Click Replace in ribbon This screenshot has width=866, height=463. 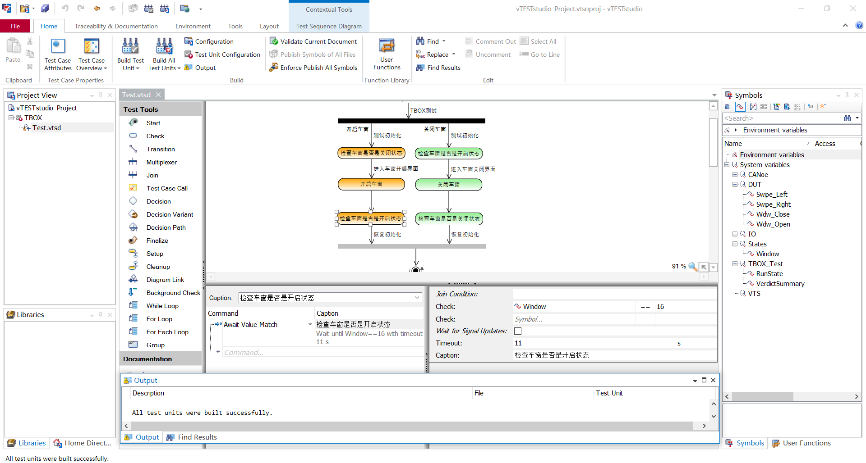pyautogui.click(x=432, y=55)
